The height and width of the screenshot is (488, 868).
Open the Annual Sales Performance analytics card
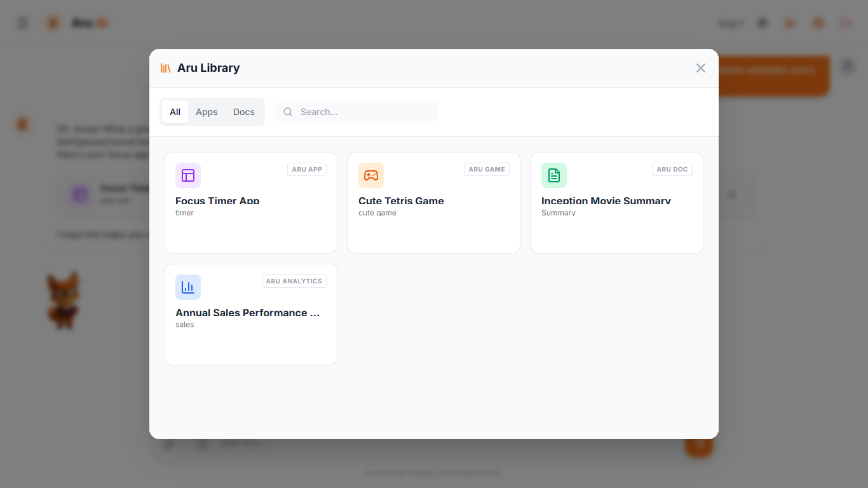click(x=250, y=314)
